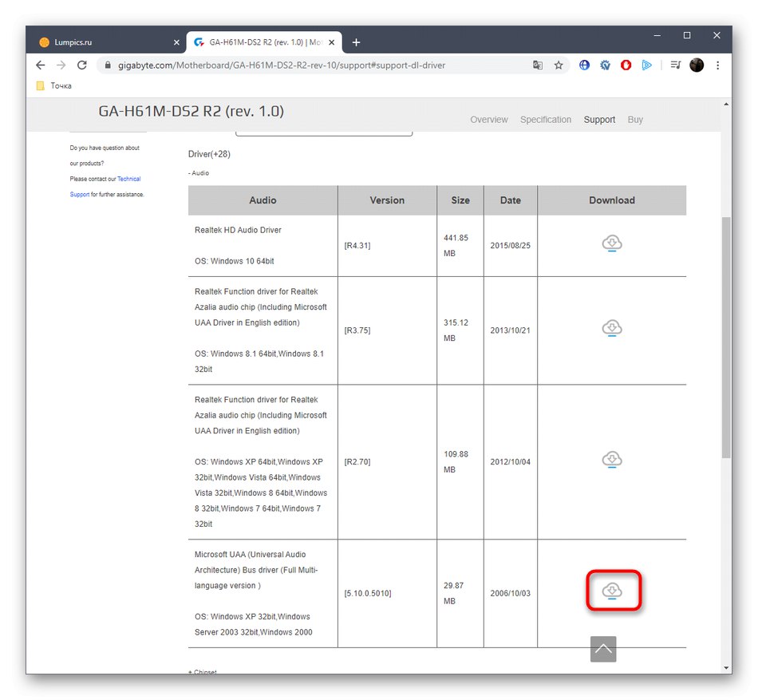The height and width of the screenshot is (700, 758).
Task: View site lock security info
Action: 108,65
